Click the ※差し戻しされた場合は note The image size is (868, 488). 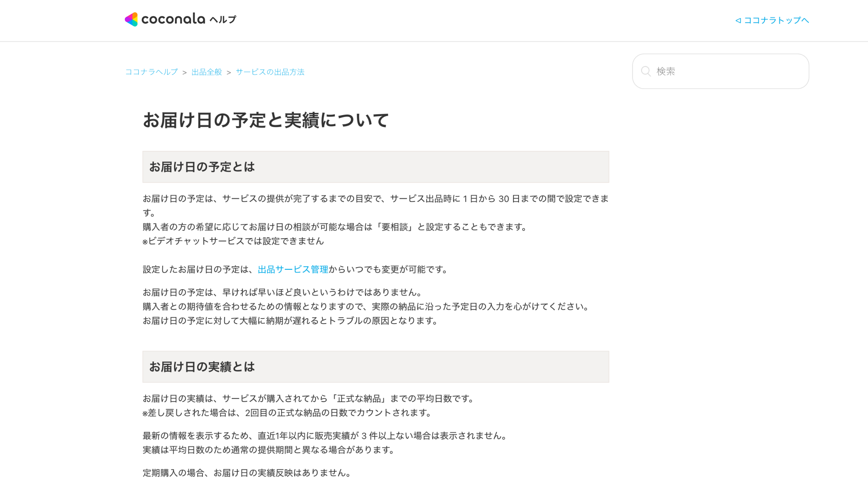[x=288, y=413]
